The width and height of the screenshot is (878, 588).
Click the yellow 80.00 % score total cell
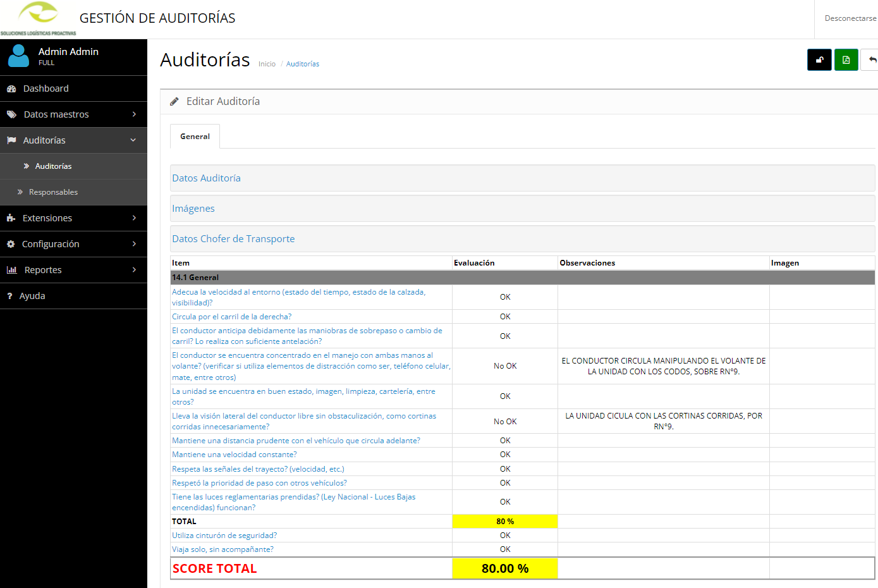[504, 568]
